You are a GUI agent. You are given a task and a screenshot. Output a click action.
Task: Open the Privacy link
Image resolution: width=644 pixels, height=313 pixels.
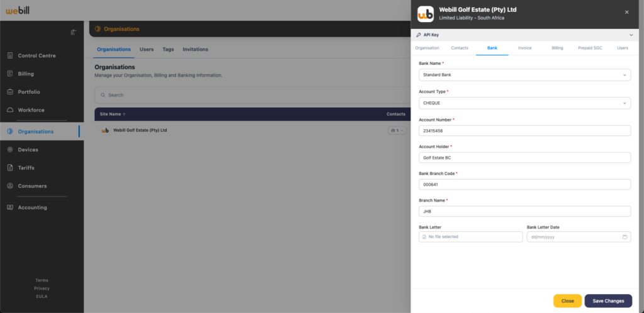click(42, 288)
